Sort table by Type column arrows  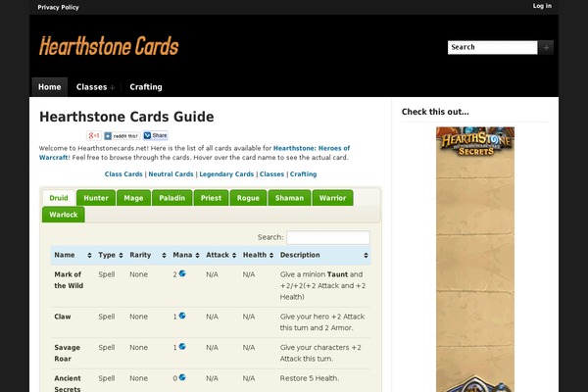pos(121,256)
